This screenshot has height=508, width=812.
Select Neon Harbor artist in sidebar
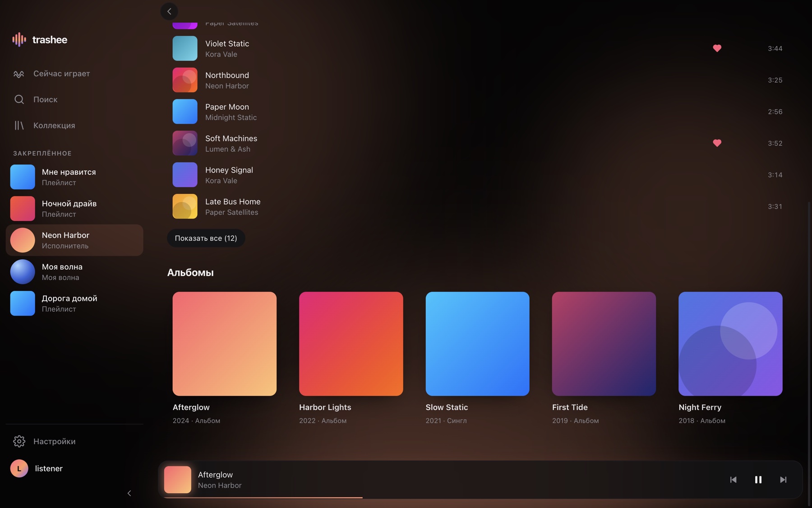click(x=74, y=240)
